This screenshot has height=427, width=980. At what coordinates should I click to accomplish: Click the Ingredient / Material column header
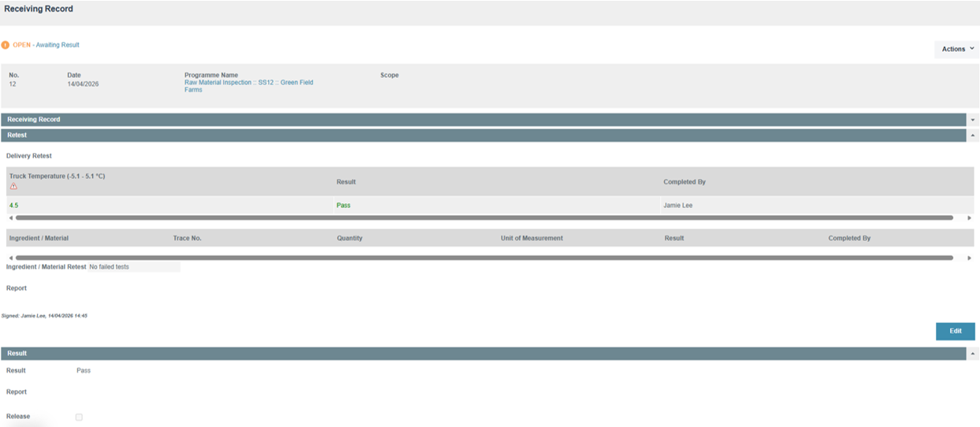pyautogui.click(x=39, y=238)
